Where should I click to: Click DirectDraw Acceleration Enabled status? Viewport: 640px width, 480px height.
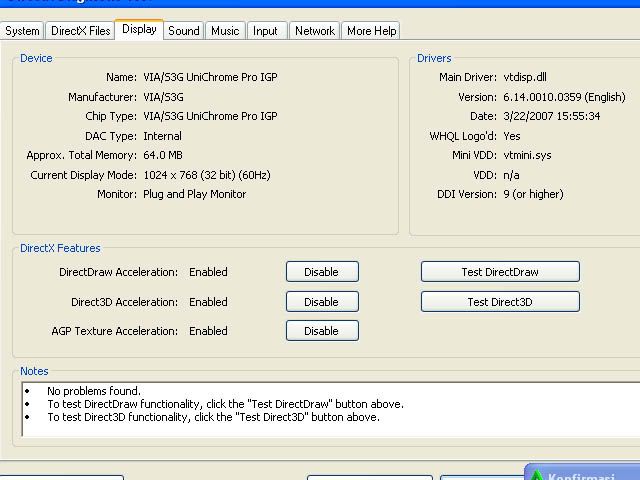(x=208, y=272)
